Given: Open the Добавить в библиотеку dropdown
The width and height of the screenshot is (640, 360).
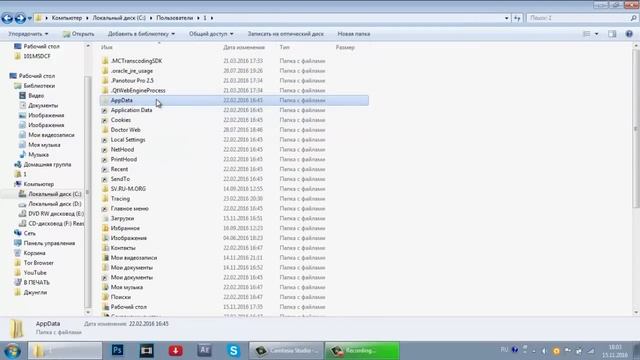Looking at the screenshot, I should point(141,34).
